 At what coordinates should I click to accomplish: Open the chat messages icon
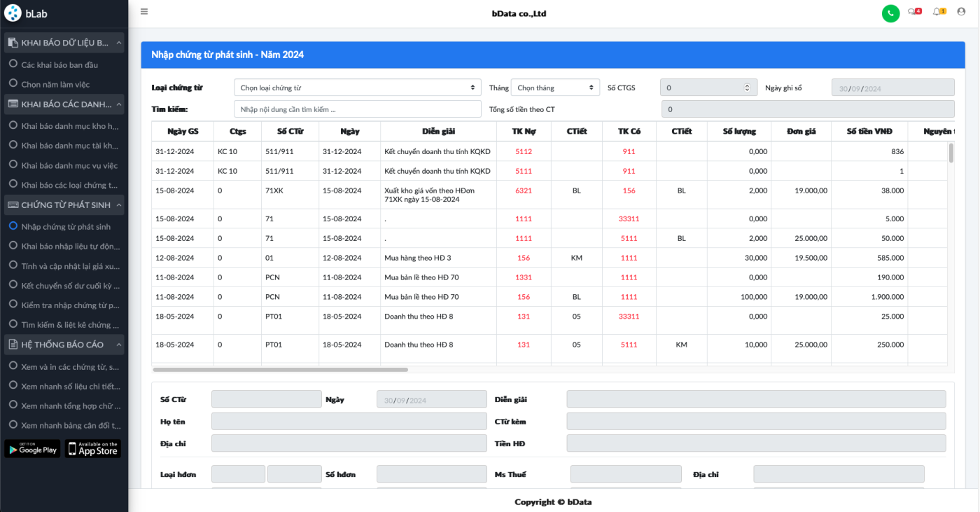[913, 12]
